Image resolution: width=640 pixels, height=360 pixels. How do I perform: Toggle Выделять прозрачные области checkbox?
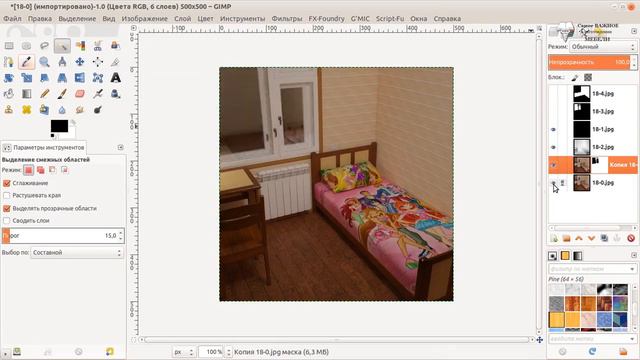(7, 208)
